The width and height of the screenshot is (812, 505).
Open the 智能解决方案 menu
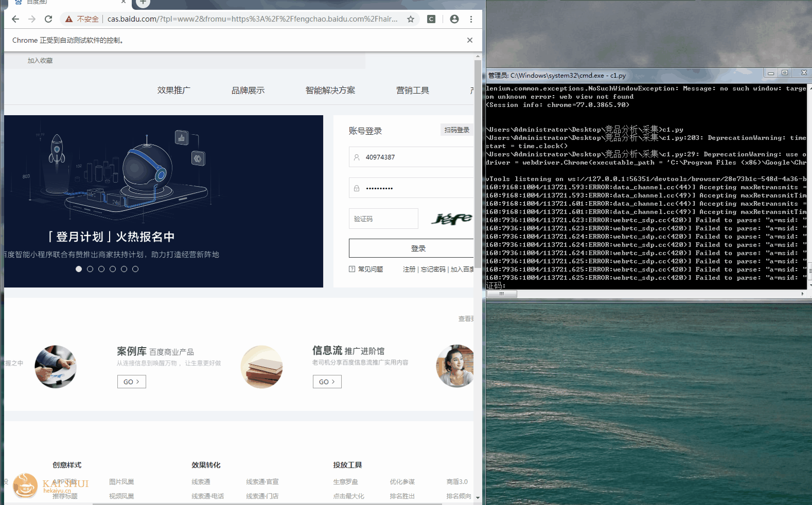[x=330, y=91]
